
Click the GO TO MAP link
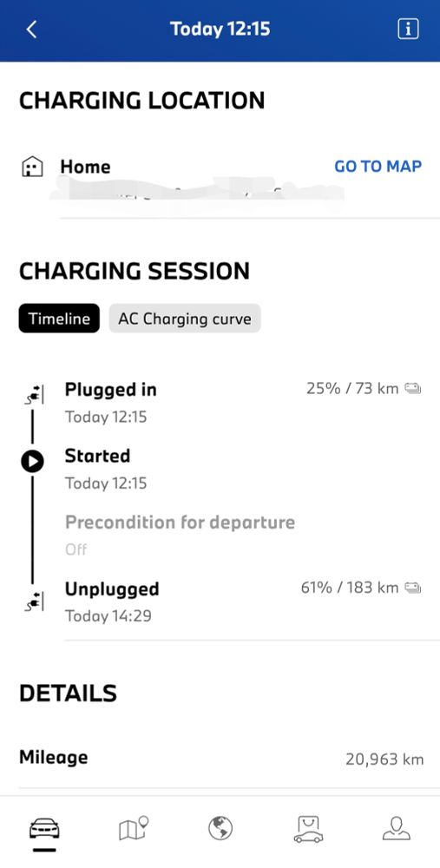tap(378, 166)
